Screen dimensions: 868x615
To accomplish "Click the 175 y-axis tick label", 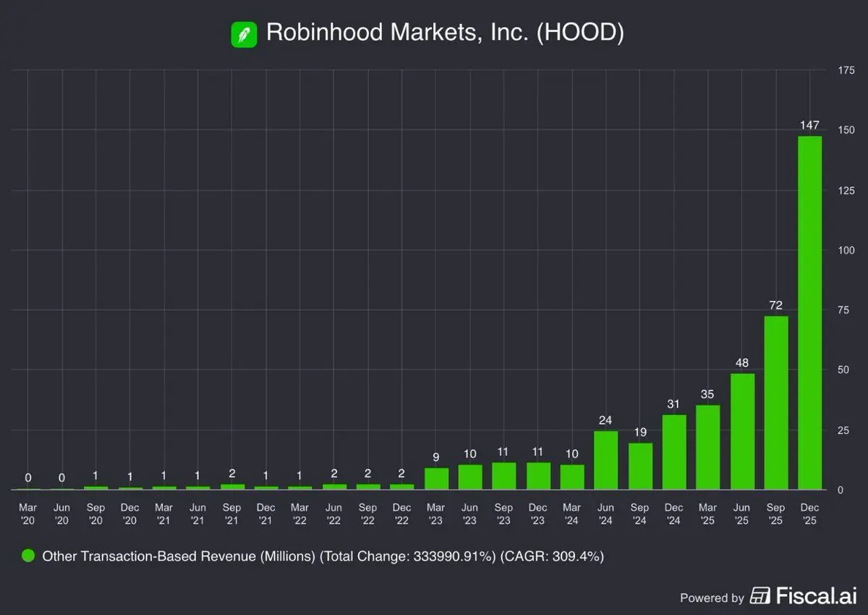I will click(x=847, y=69).
